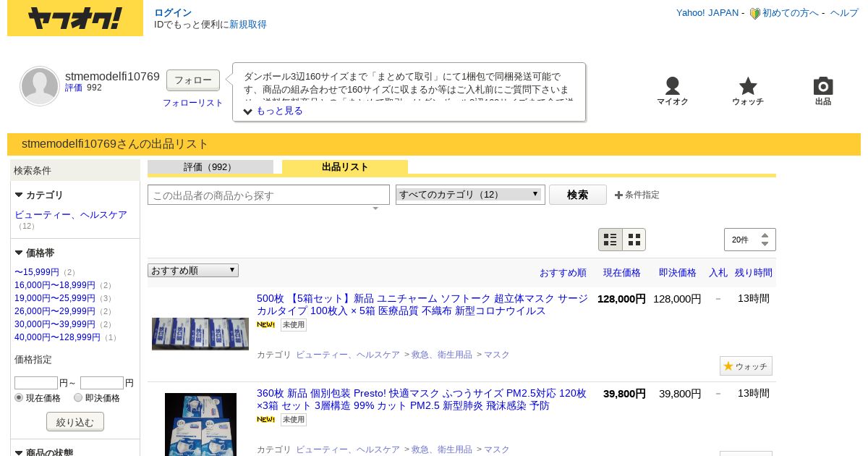This screenshot has width=868, height=456.
Task: Open おすすめ順 sort dropdown
Action: point(193,270)
